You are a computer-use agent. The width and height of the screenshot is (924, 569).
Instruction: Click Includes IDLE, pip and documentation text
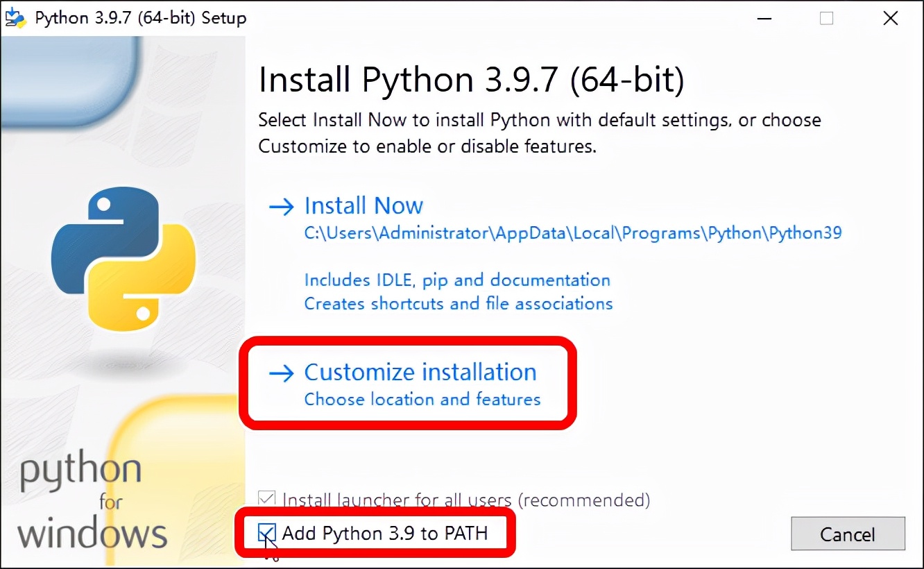(x=457, y=280)
